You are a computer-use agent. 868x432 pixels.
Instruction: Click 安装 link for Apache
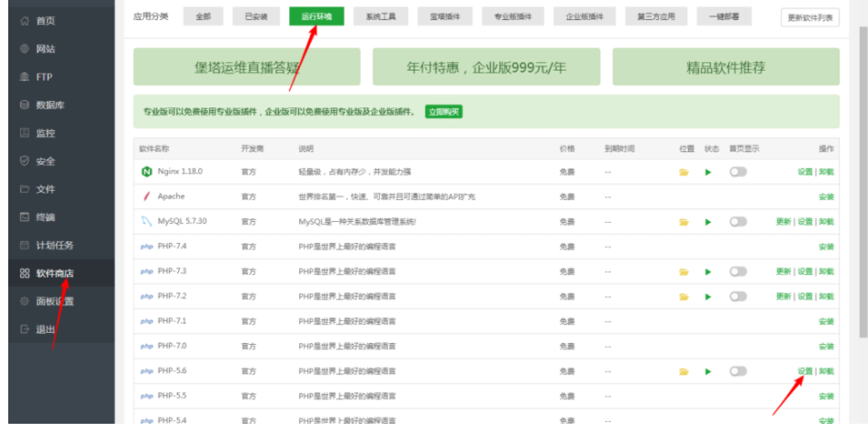click(x=826, y=197)
